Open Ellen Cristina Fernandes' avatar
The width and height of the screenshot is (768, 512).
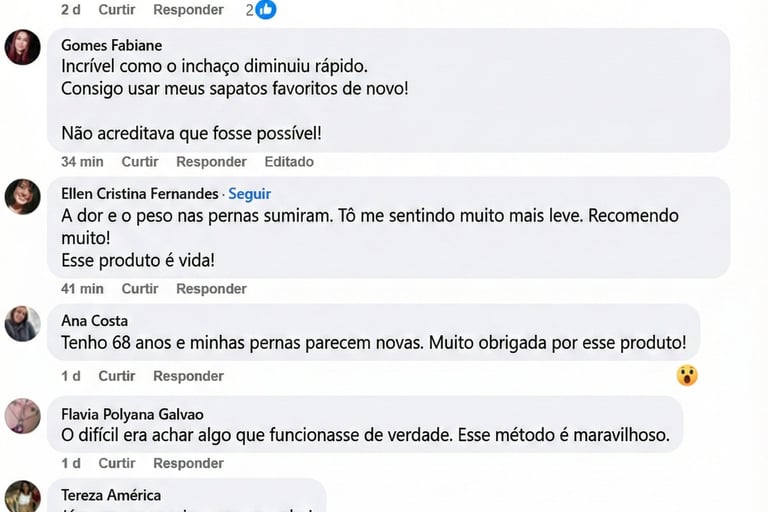click(x=23, y=196)
